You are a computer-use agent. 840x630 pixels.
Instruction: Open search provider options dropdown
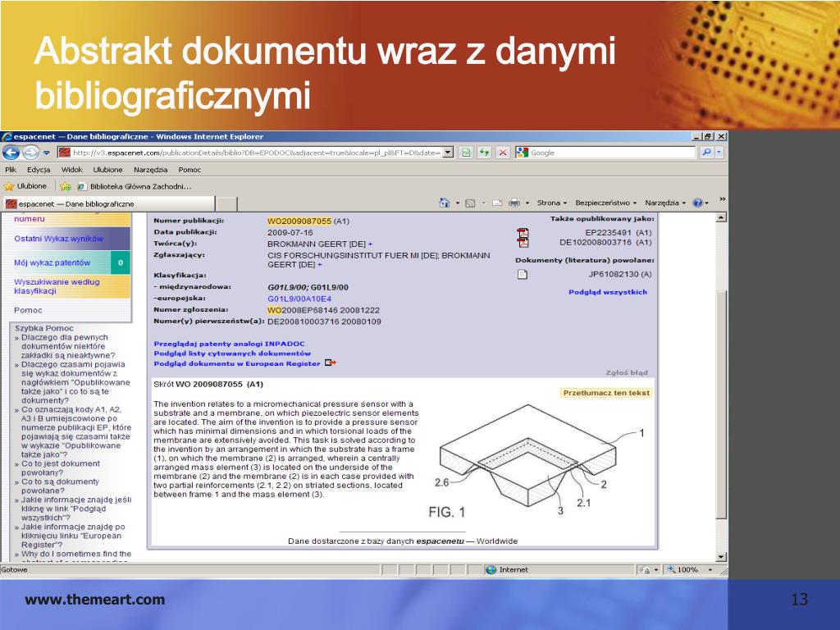pos(719,153)
